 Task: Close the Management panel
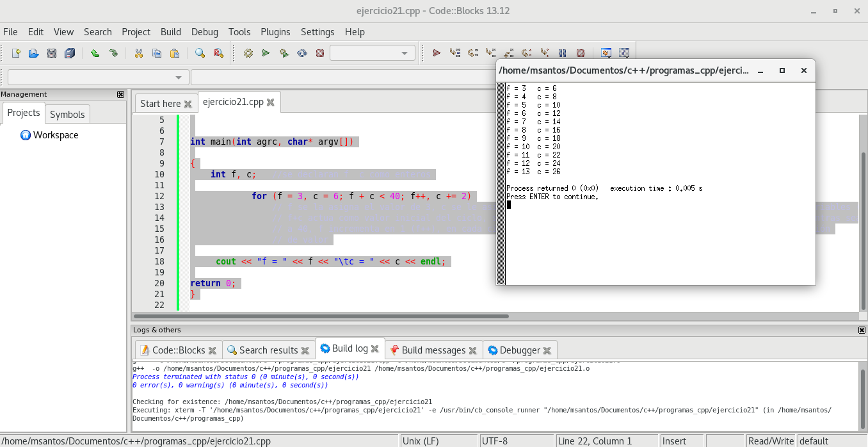[121, 94]
